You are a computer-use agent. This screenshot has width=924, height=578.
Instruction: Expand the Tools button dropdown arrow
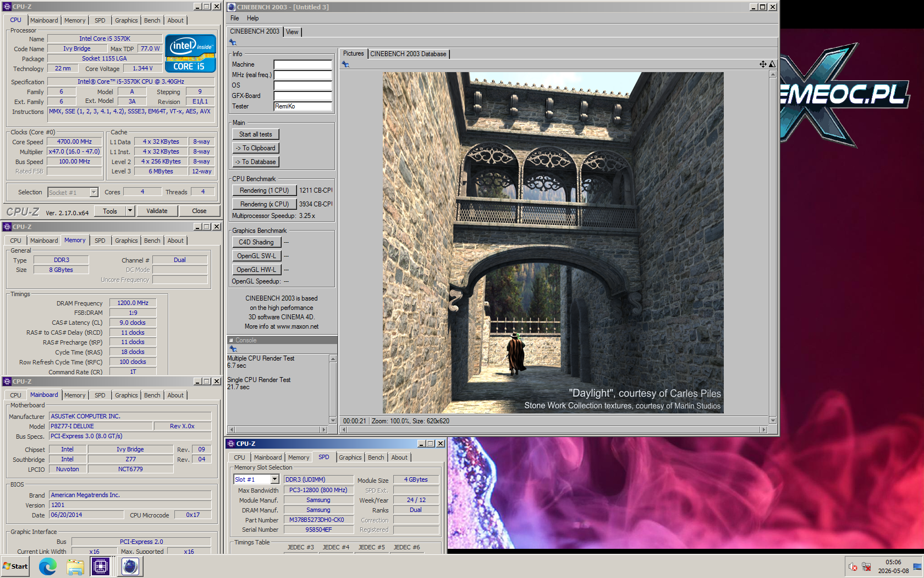(x=130, y=211)
